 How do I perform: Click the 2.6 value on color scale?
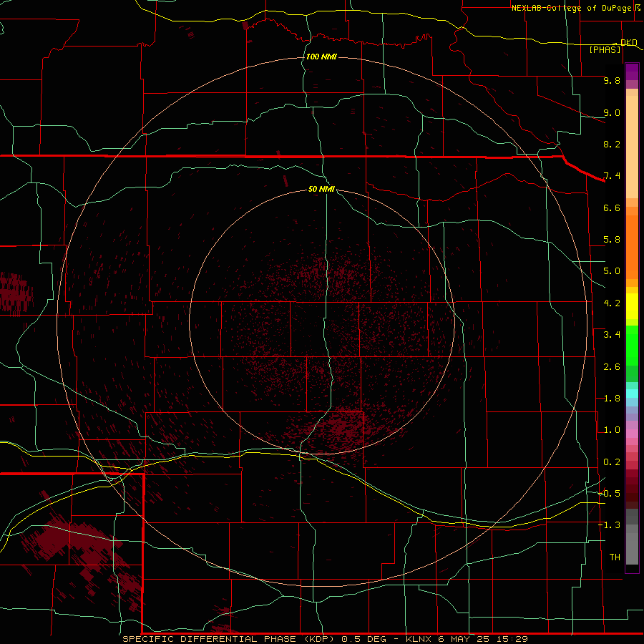tap(612, 367)
